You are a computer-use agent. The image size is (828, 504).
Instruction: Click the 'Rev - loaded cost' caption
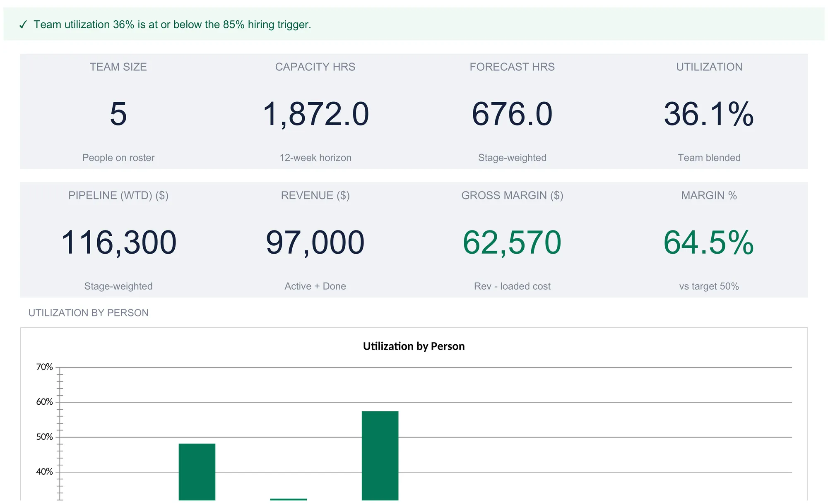[x=512, y=286]
